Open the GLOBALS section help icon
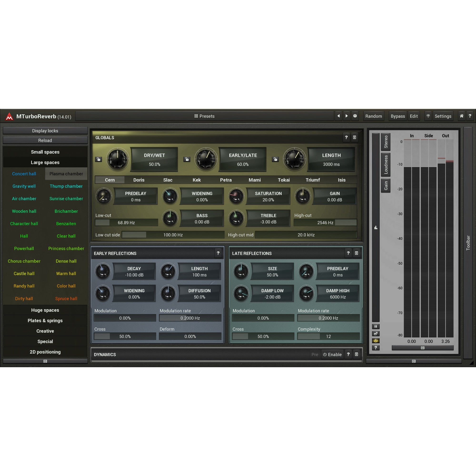The height and width of the screenshot is (476, 476). 346,138
